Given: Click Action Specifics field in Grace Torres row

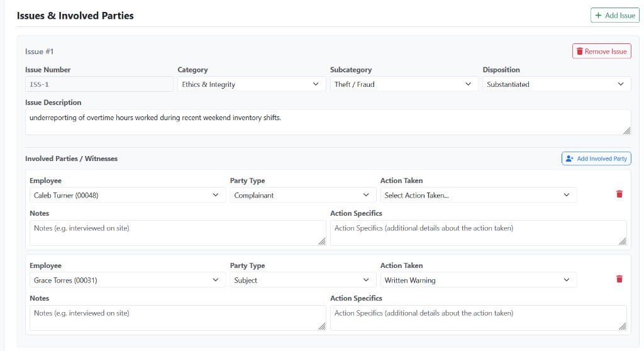Looking at the screenshot, I should pyautogui.click(x=478, y=318).
